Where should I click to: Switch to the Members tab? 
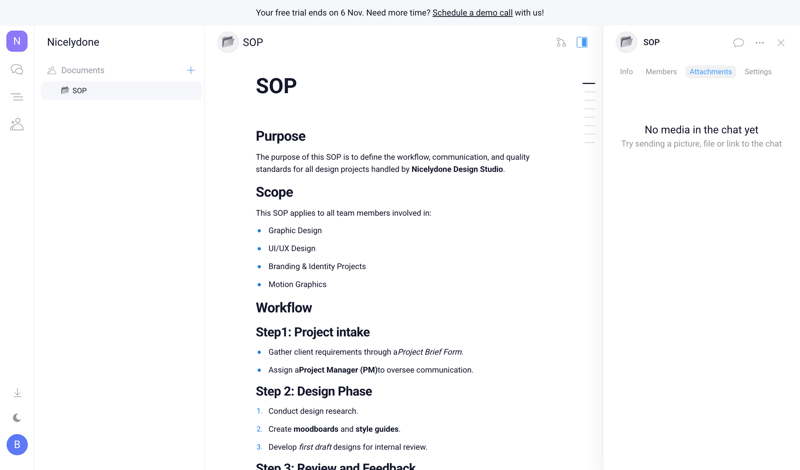(661, 72)
